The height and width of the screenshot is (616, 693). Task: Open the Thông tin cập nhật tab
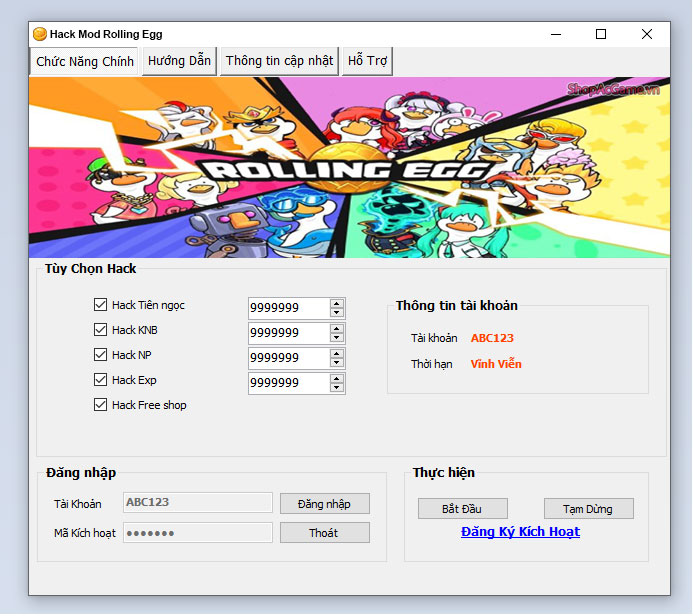(279, 61)
